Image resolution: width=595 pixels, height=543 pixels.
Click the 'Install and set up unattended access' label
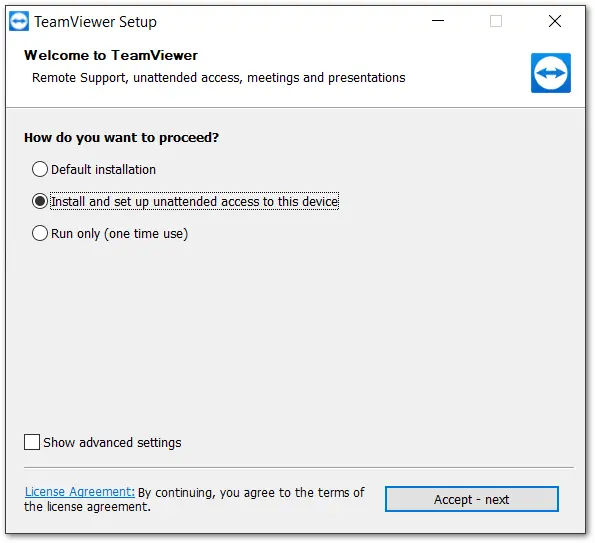tap(195, 201)
